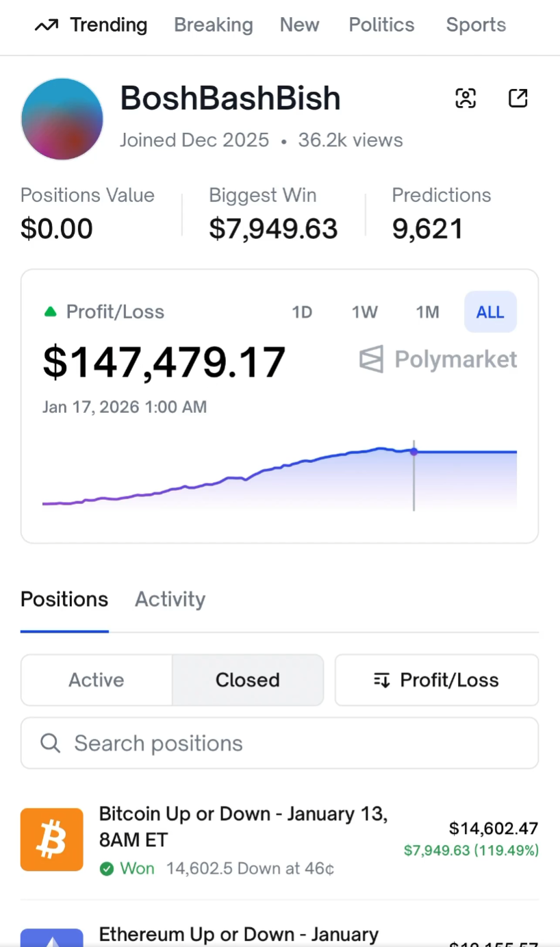Viewport: 560px width, 947px height.
Task: Open the Breaking category tab
Action: tap(213, 25)
